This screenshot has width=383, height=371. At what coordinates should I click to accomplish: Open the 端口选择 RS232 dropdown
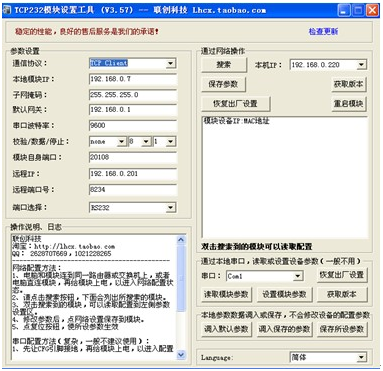coord(170,208)
